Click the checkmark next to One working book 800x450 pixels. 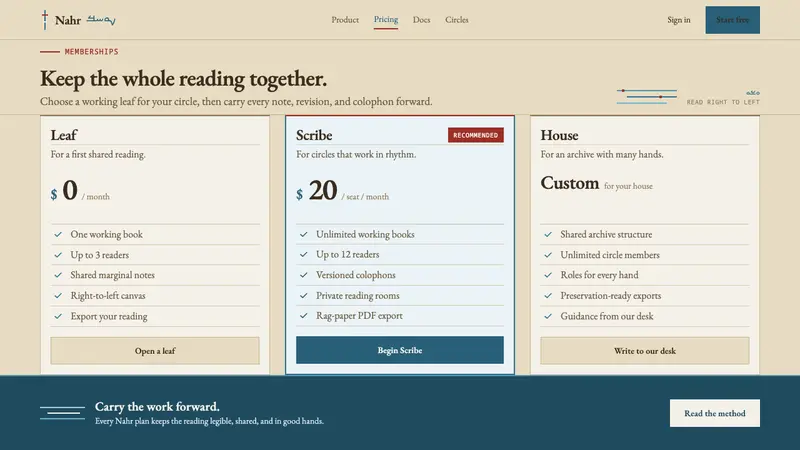pos(58,234)
